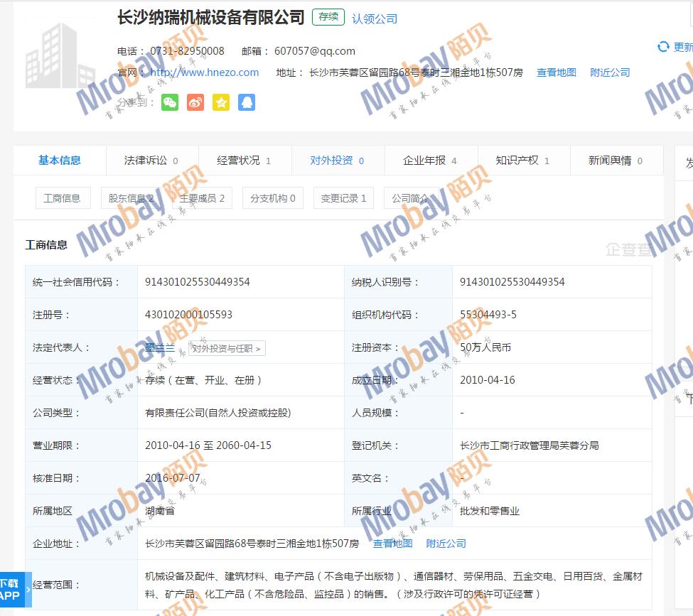Viewport: 693px width, 616px height.
Task: Open the 经营状况 tab
Action: pyautogui.click(x=244, y=161)
